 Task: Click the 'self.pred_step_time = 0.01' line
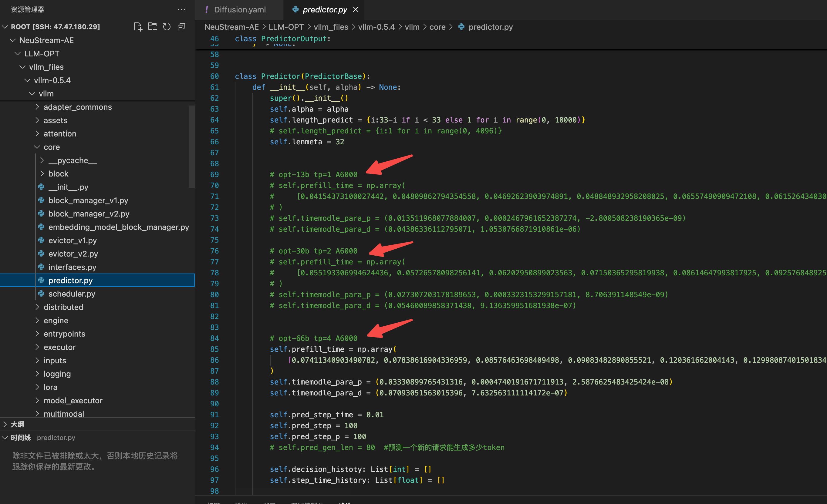coord(326,415)
